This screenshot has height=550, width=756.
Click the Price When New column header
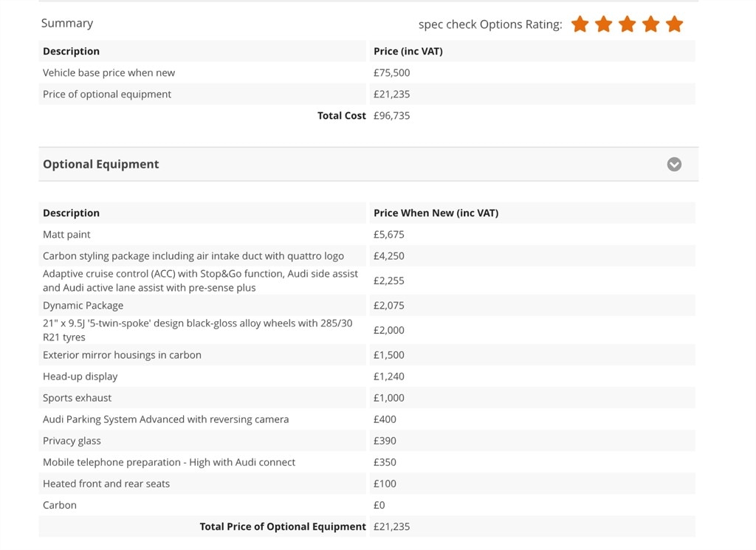(436, 213)
